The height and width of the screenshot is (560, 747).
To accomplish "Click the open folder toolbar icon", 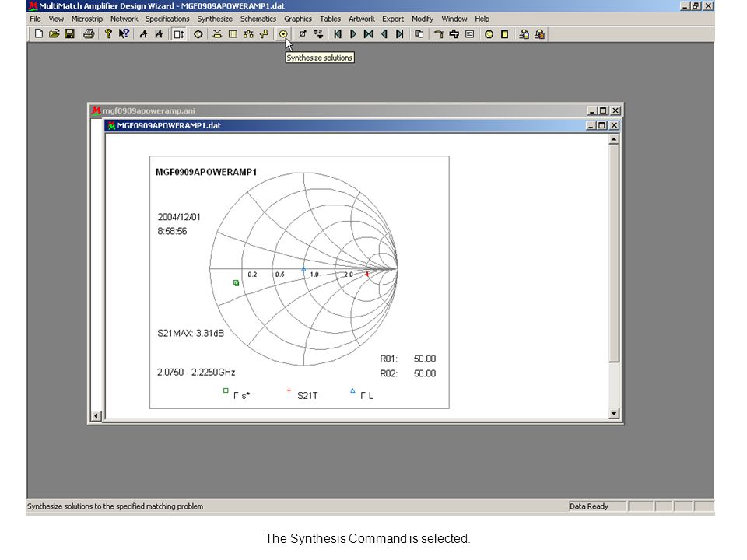I will point(54,34).
